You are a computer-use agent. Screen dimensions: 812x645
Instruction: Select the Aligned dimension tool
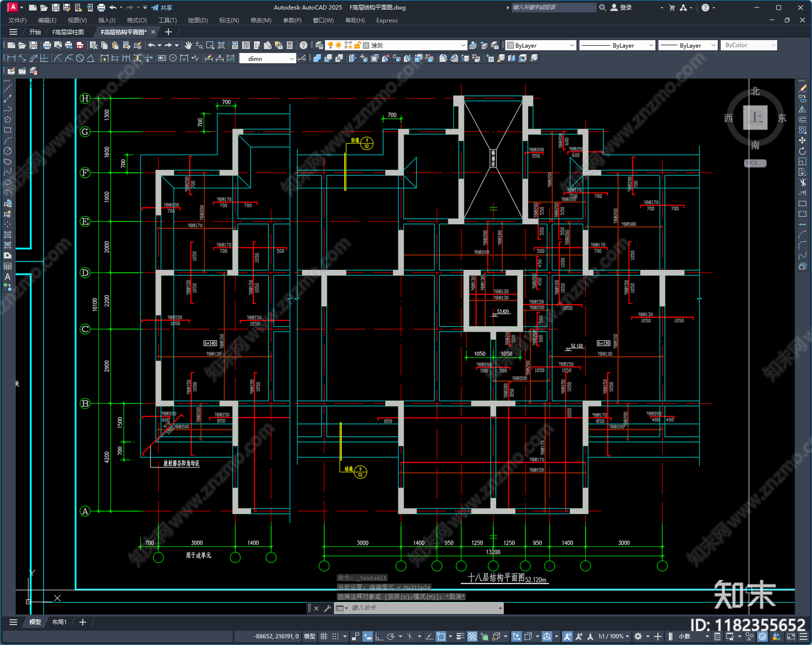[x=22, y=58]
